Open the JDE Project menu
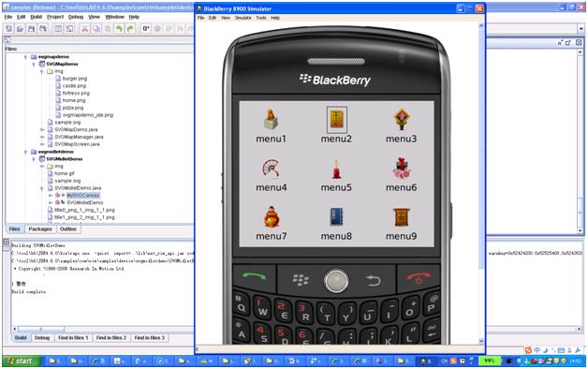Screen dimensions: 588x369 coord(55,17)
